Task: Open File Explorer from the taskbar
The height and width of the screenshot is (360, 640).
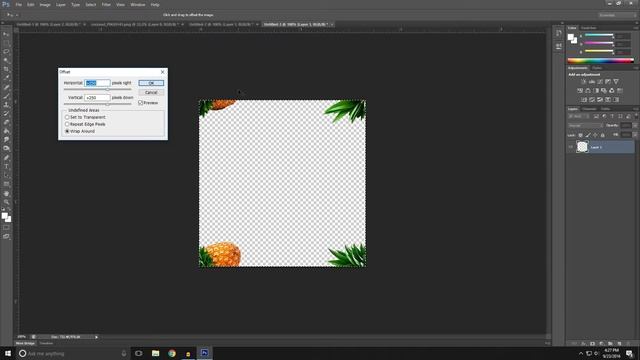Action: click(155, 353)
